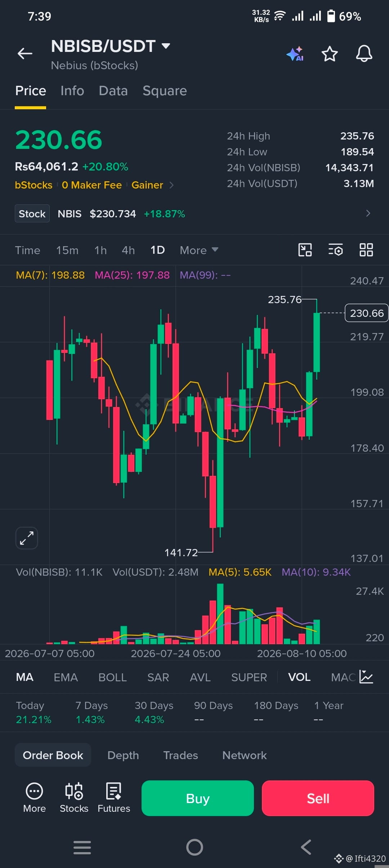This screenshot has width=389, height=868.
Task: Tap the red Sell button
Action: click(318, 798)
